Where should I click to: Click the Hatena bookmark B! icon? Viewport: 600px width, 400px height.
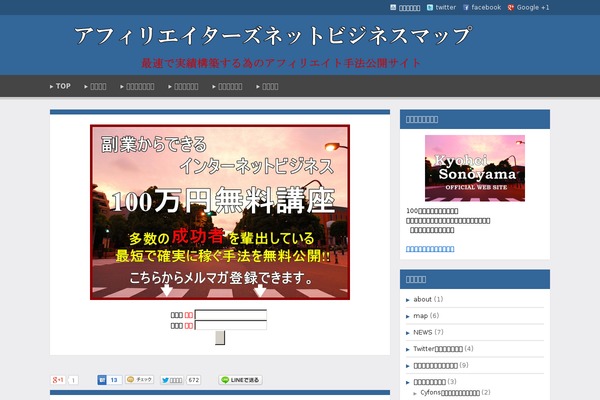(102, 380)
